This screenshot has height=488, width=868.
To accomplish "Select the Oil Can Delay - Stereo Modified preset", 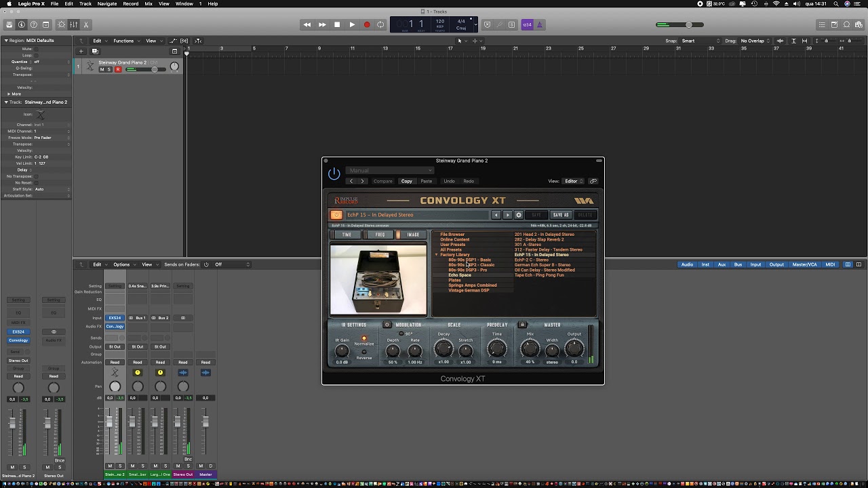I will 545,270.
